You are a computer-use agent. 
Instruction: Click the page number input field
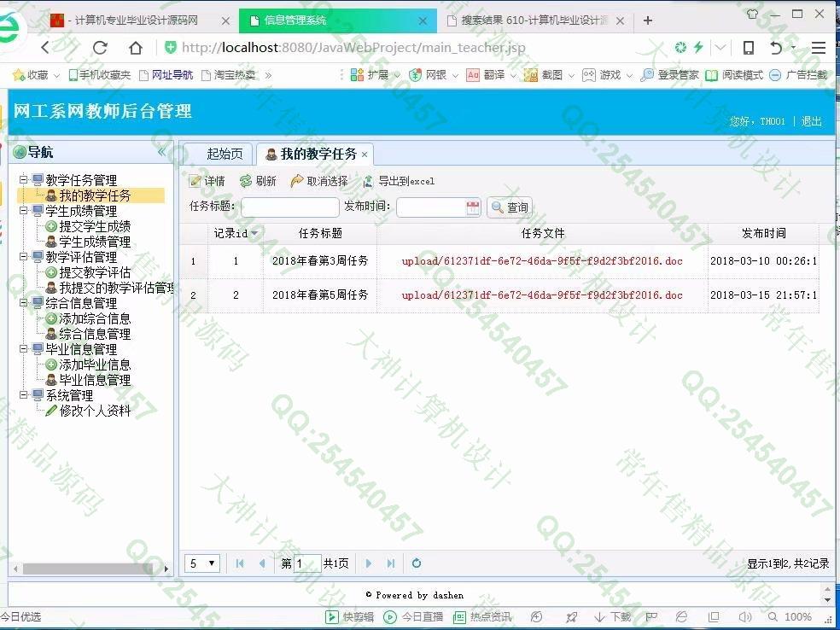pos(307,563)
